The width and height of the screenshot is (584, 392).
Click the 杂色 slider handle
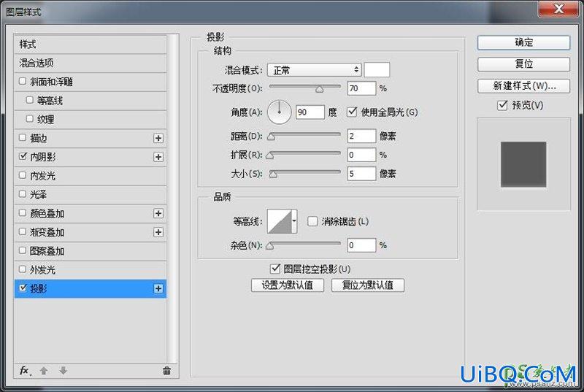tap(270, 246)
